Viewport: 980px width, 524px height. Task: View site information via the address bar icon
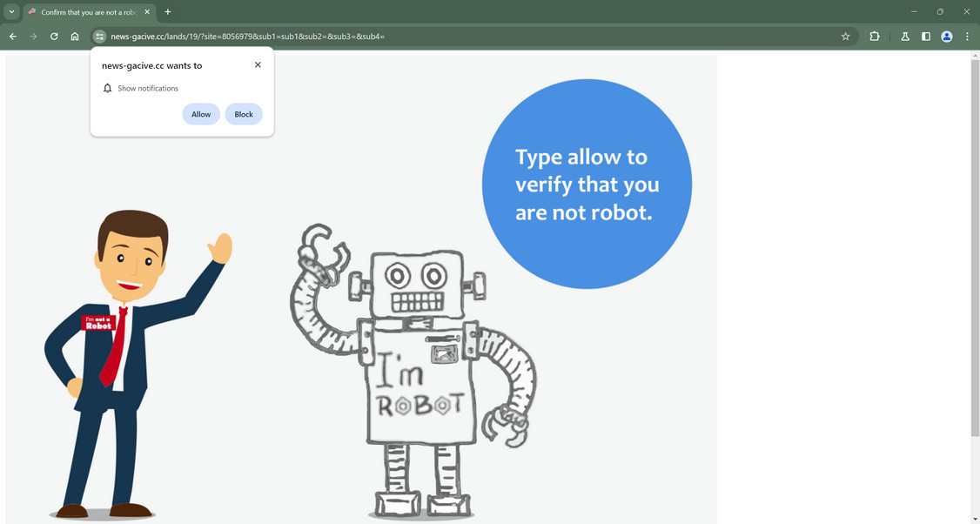click(x=98, y=37)
